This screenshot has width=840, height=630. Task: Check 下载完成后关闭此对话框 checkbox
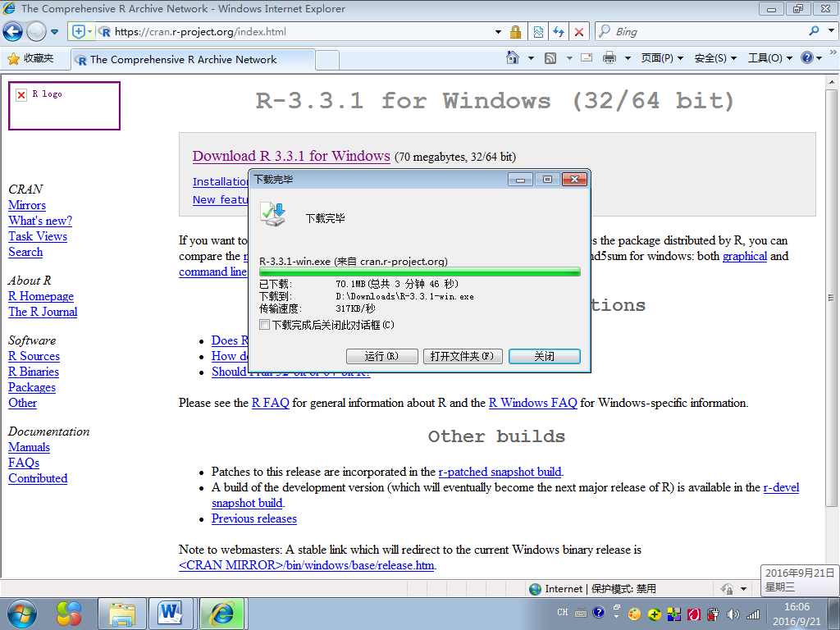pos(264,325)
